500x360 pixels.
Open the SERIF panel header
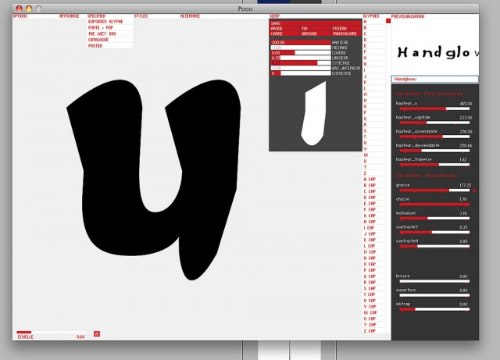(x=275, y=16)
